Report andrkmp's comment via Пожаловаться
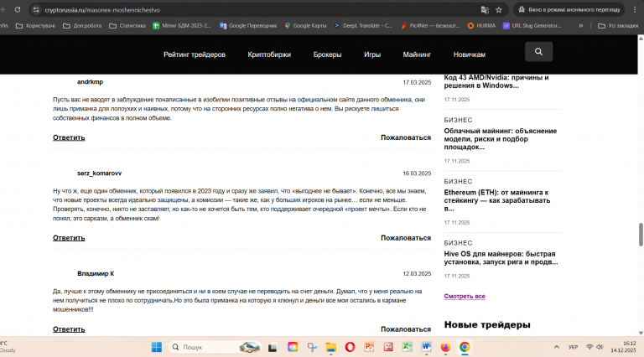Screen dimensions: 644x357 pos(406,137)
